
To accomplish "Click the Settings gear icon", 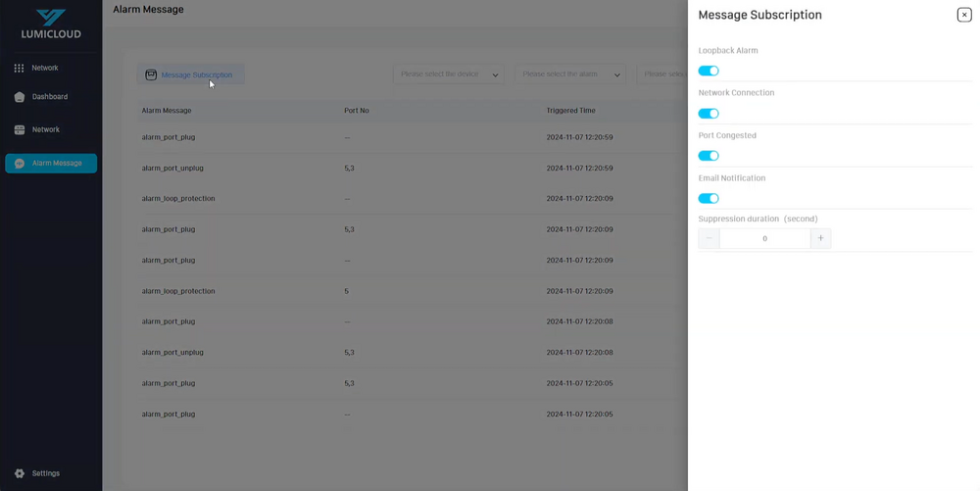I will click(19, 473).
